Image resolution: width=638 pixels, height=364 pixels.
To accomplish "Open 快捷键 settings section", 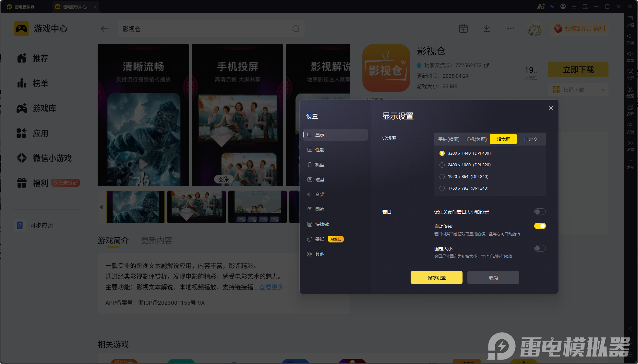I will (335, 224).
